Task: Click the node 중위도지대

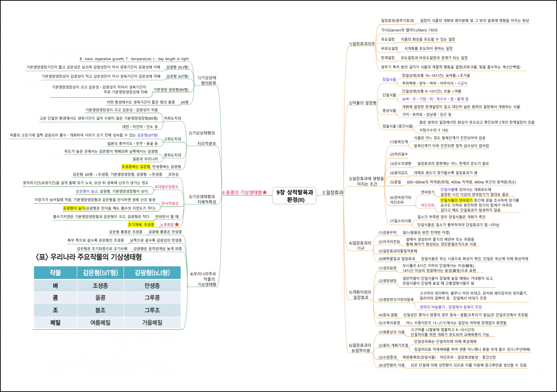Action: pyautogui.click(x=172, y=155)
